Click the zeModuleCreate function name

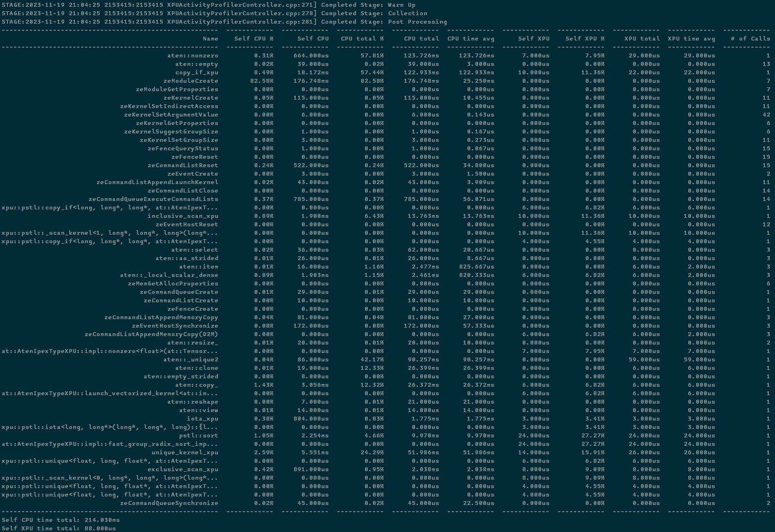[x=190, y=81]
